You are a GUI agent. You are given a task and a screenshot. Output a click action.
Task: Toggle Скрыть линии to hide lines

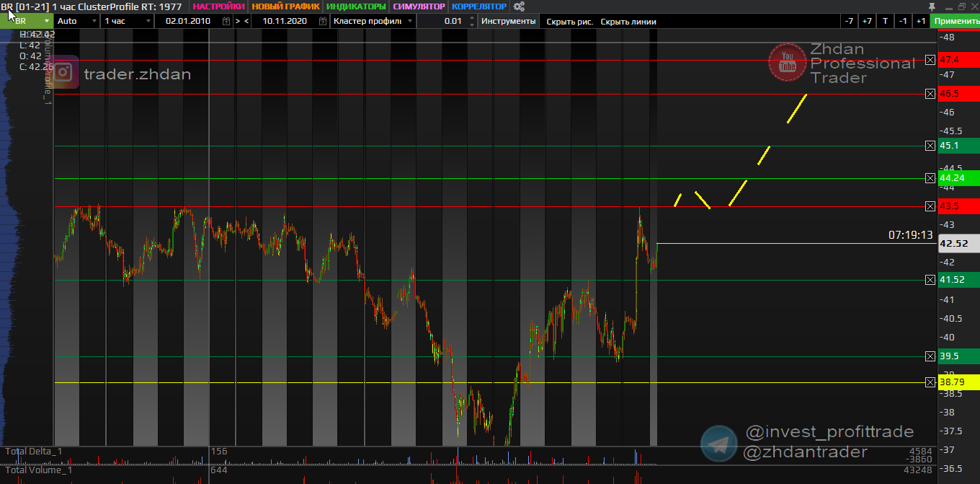pyautogui.click(x=628, y=22)
